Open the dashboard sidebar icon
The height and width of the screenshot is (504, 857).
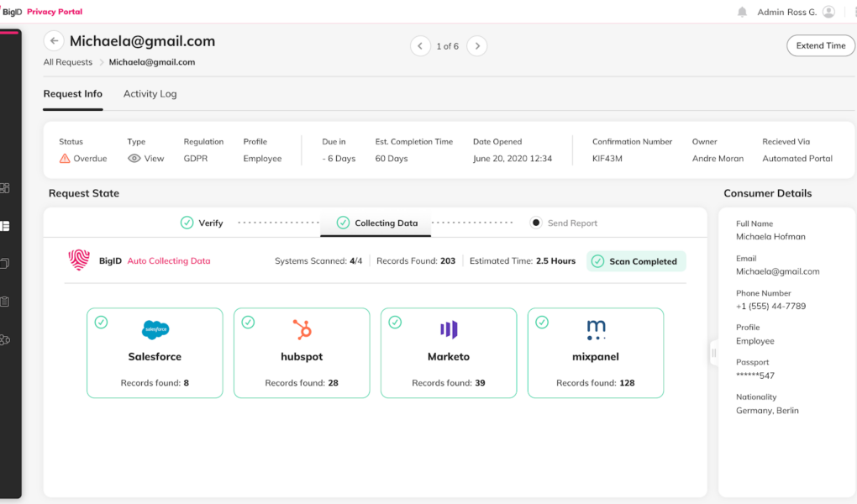click(5, 189)
